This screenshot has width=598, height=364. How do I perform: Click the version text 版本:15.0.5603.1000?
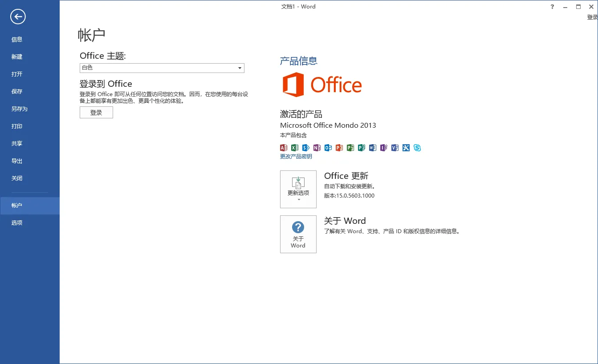point(350,196)
